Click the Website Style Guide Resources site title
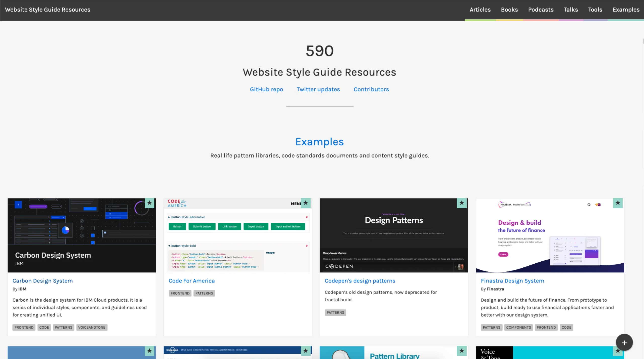The width and height of the screenshot is (644, 359). pos(48,10)
